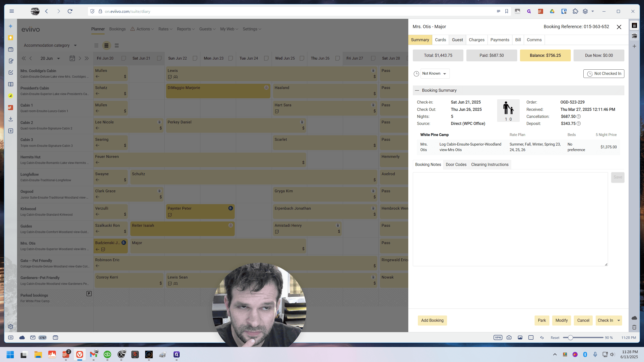Screen dimensions: 644x362
Task: Switch to the Charges tab
Action: pyautogui.click(x=476, y=40)
